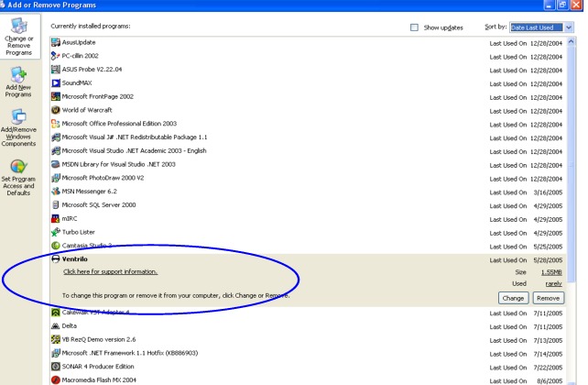Click the 'rarely' usage link
This screenshot has height=385, width=588.
(553, 284)
